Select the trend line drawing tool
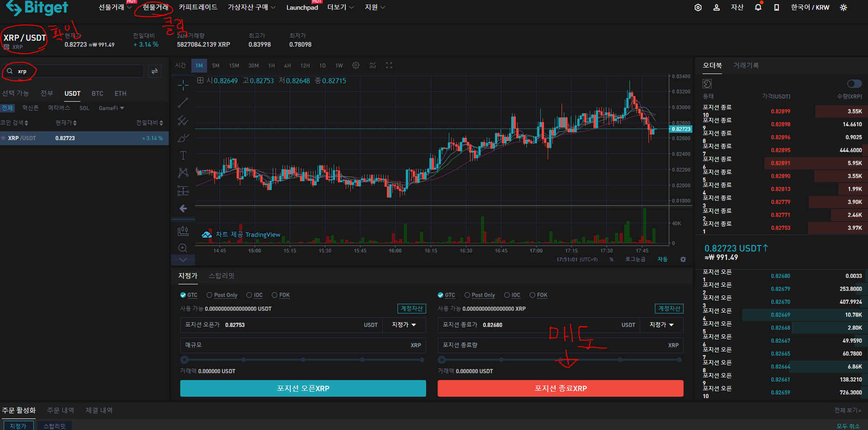This screenshot has height=430, width=868. click(183, 103)
